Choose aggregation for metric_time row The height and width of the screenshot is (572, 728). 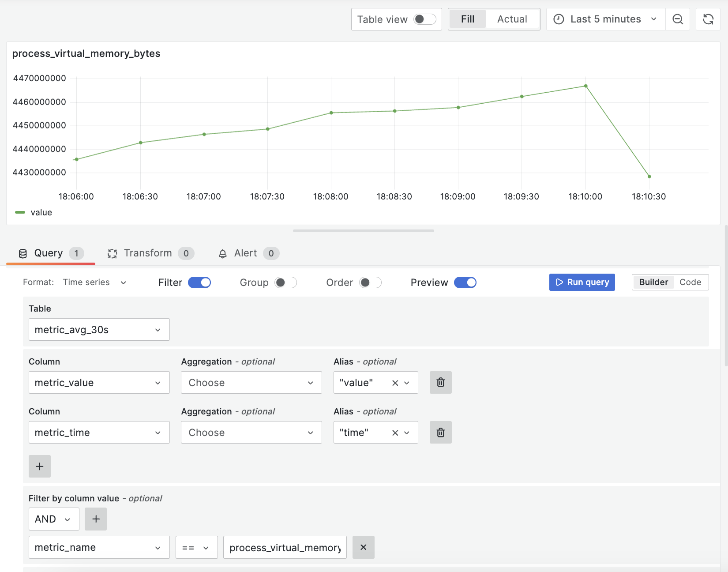coord(251,432)
